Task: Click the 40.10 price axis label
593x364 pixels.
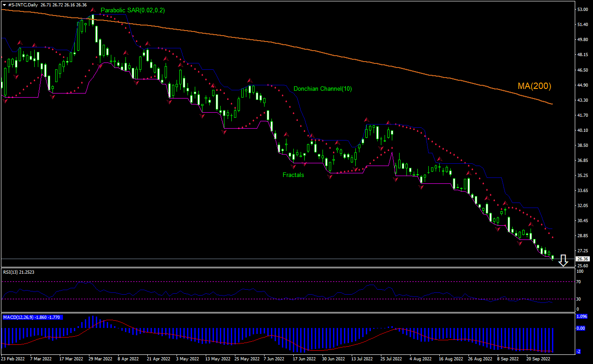Action: coord(583,130)
